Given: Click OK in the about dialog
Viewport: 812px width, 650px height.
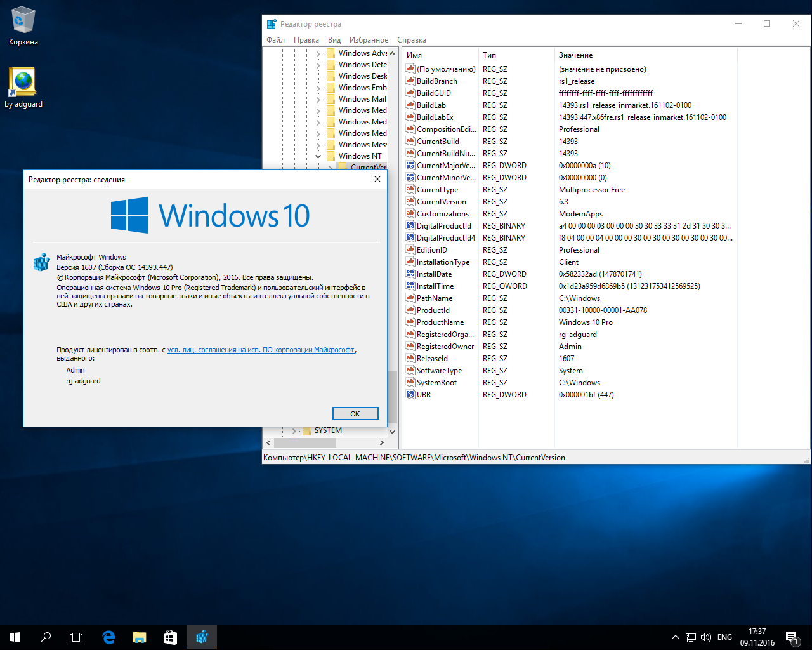Looking at the screenshot, I should click(x=355, y=414).
